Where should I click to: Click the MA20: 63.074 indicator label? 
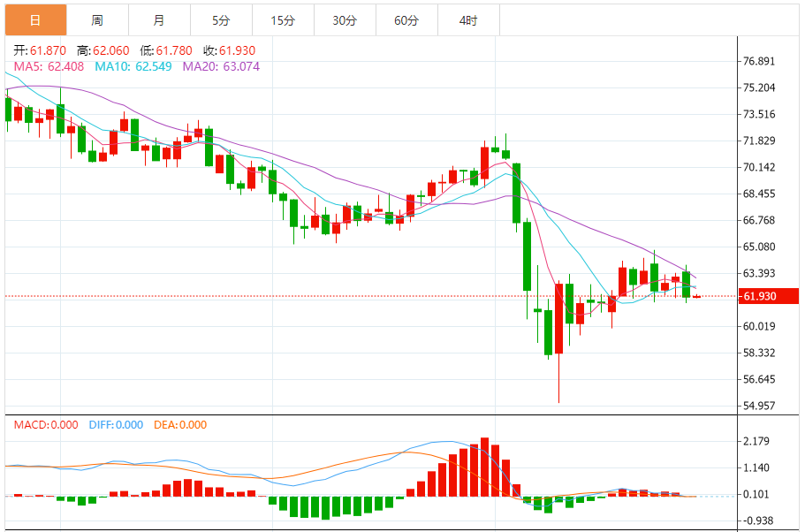pos(221,67)
